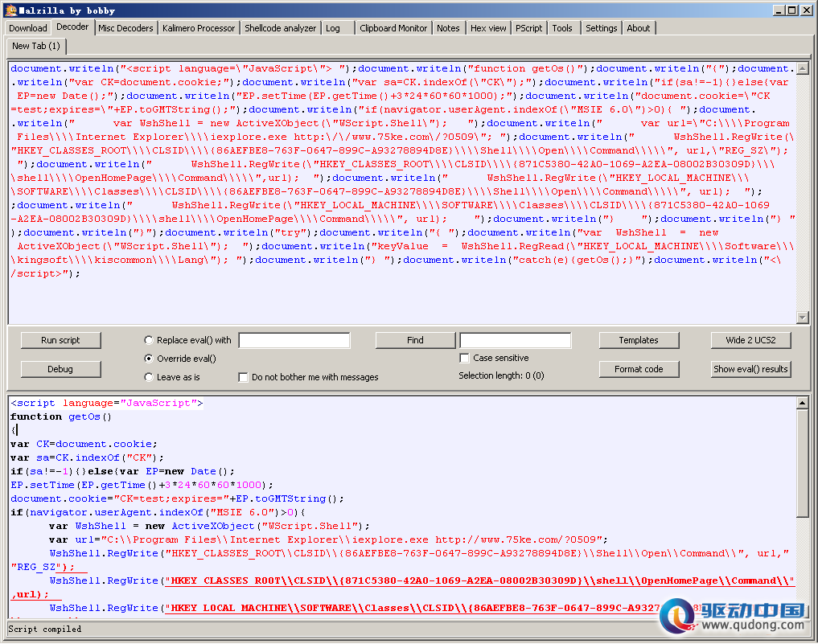This screenshot has height=644, width=818.
Task: Click up arrow of output pane scrollbar
Action: [x=803, y=403]
